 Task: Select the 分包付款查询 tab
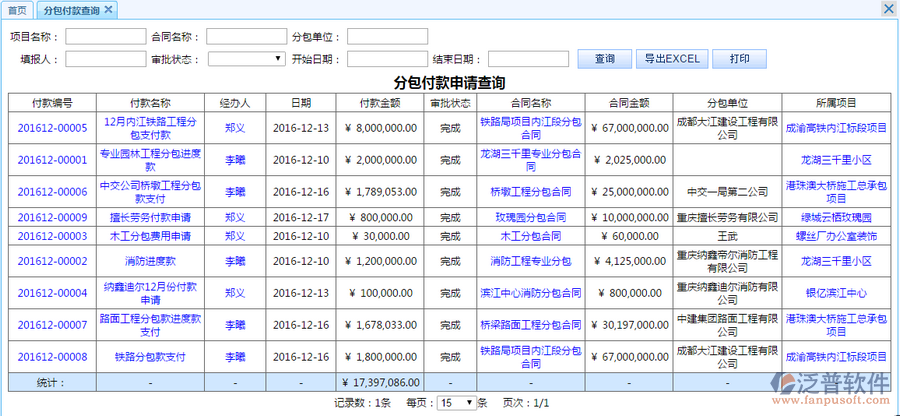(71, 10)
